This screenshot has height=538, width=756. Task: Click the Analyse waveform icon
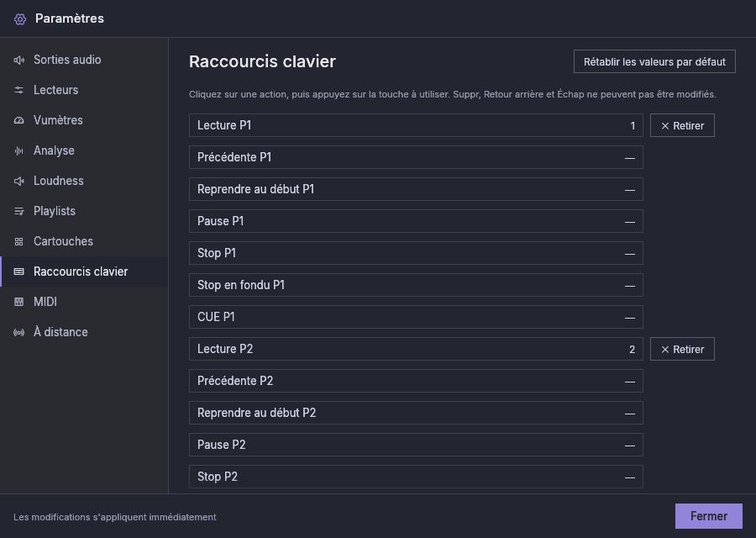tap(18, 151)
